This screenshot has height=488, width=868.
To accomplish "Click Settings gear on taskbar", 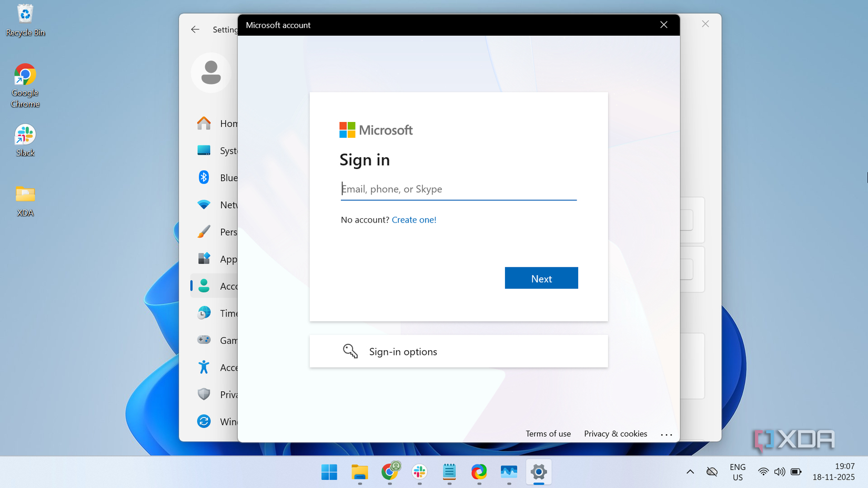I will pyautogui.click(x=539, y=472).
